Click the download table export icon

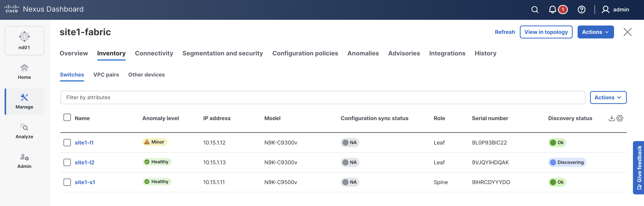612,118
